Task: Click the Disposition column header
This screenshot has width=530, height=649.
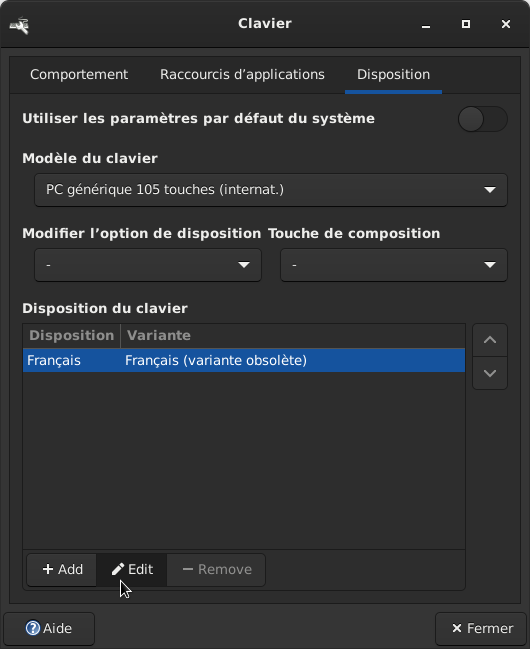Action: pos(72,335)
